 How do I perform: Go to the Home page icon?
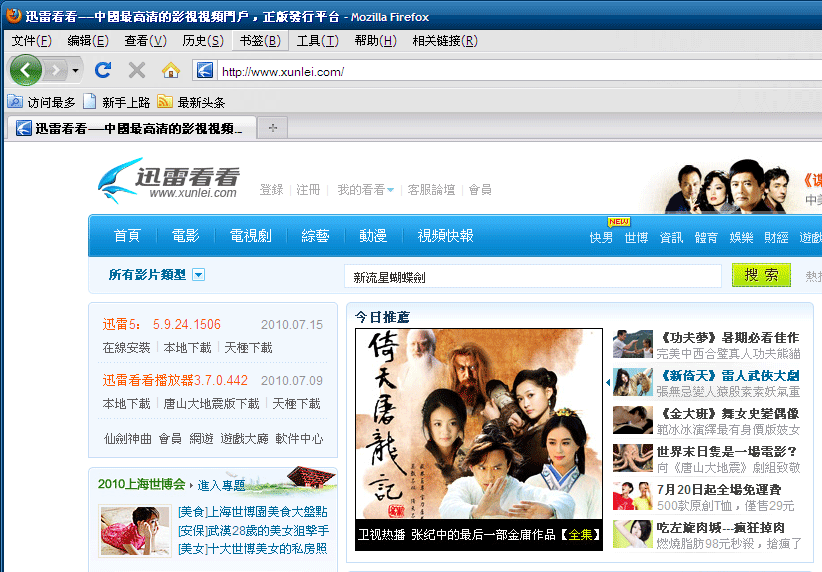[171, 70]
